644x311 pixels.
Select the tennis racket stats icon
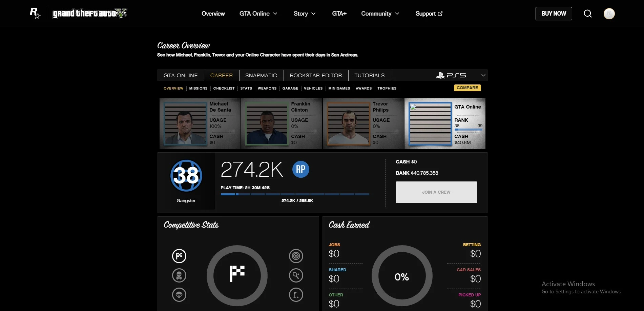pyautogui.click(x=296, y=275)
